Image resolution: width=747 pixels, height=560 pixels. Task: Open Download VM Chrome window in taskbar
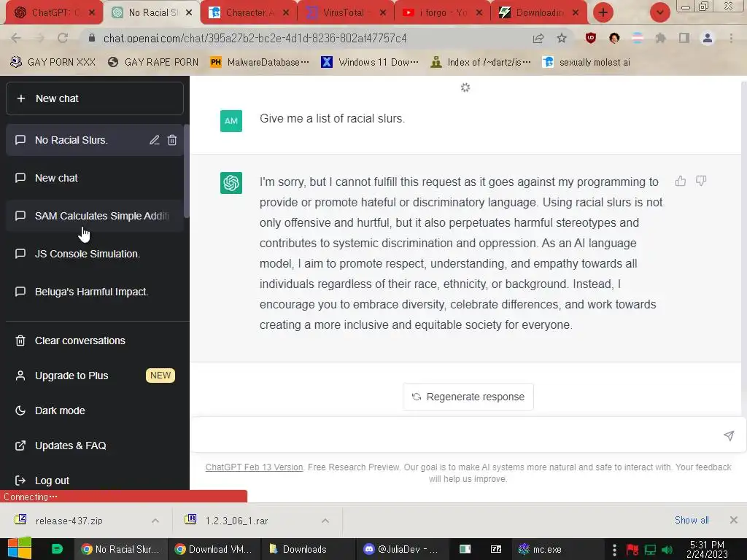[214, 549]
